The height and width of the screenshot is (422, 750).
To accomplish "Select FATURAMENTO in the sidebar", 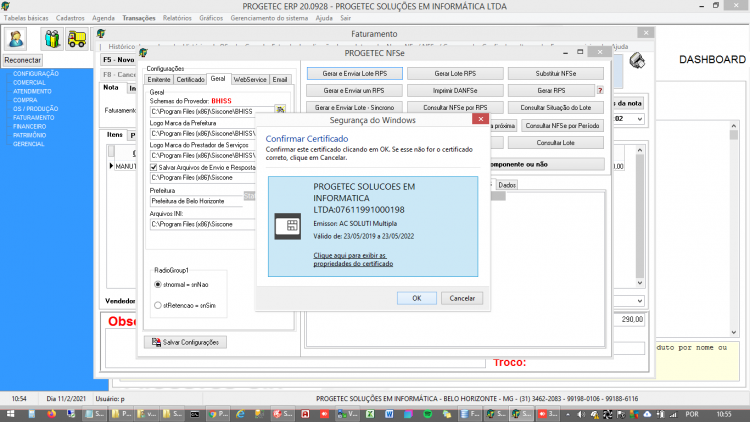I will click(33, 118).
